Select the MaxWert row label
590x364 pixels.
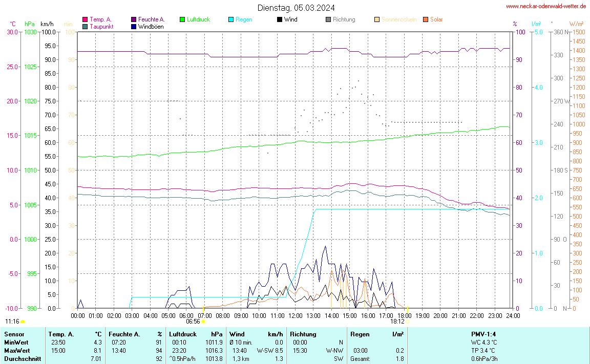(x=15, y=351)
